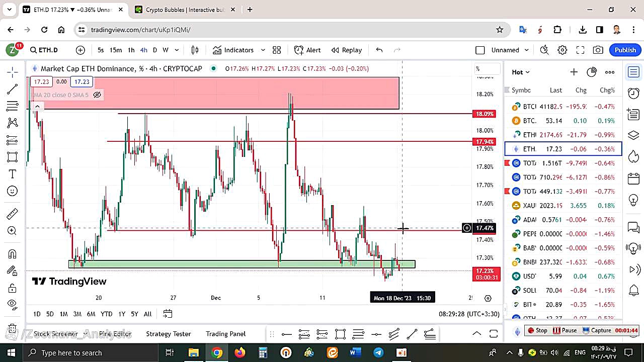Open the Alerts clock panel

click(x=633, y=94)
